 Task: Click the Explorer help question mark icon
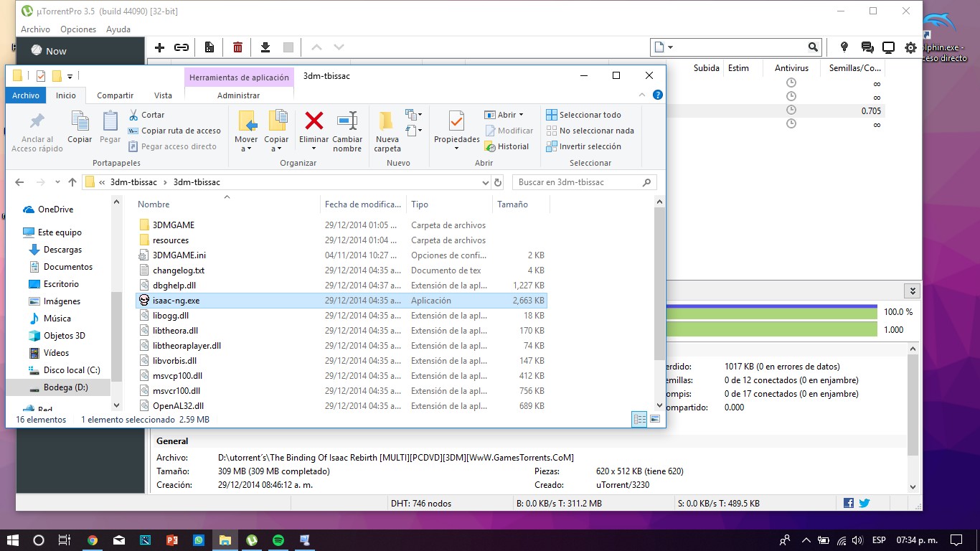tap(658, 95)
